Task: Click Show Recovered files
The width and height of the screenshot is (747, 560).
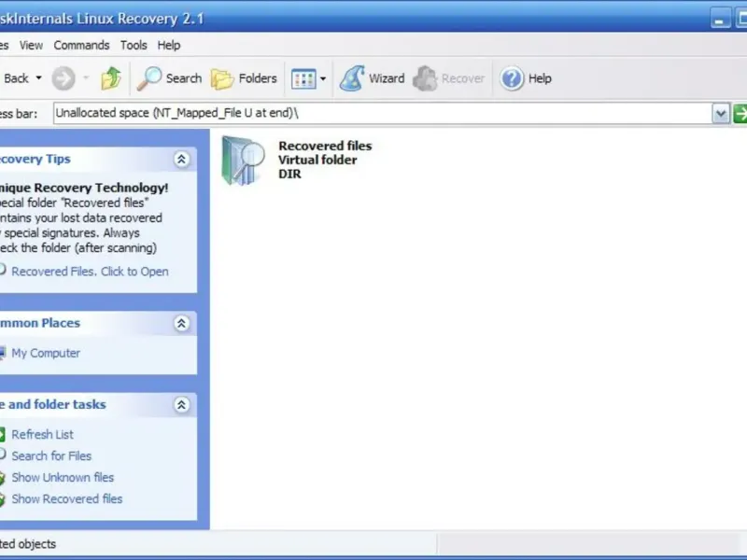Action: (x=66, y=498)
